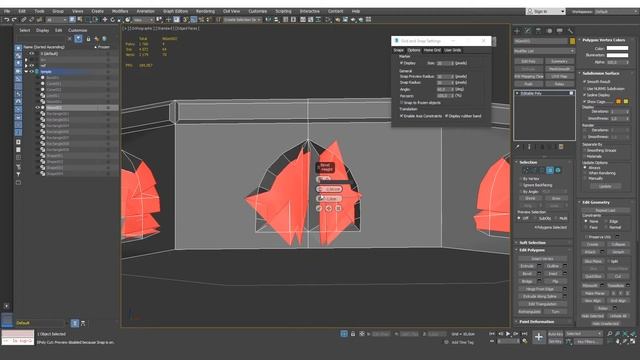Screen dimensions: 640x360
Task: Click the Repeat Last button
Action: point(605,211)
